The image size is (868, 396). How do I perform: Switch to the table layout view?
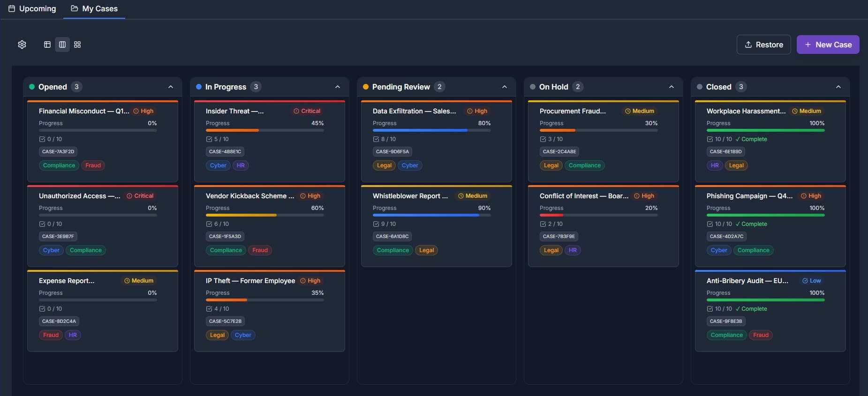coord(47,45)
